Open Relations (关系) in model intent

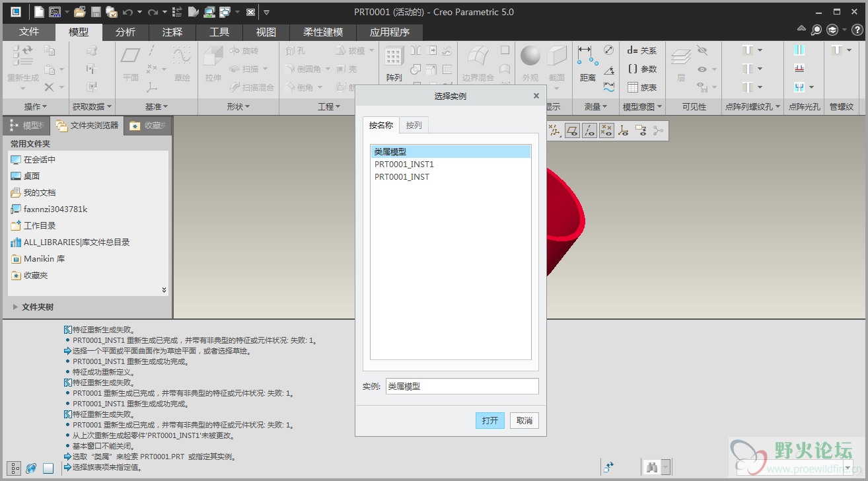(x=642, y=50)
